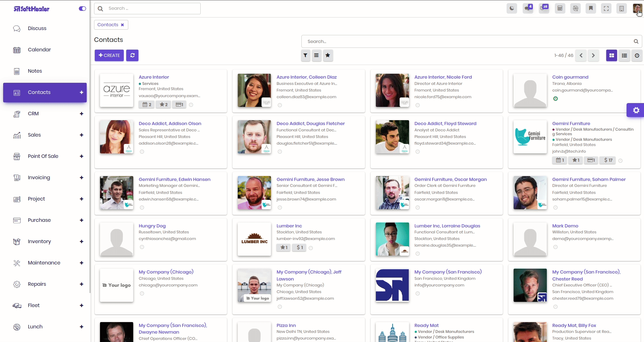This screenshot has height=342, width=644.
Task: Open conversations icon with badge 4
Action: coord(528,8)
